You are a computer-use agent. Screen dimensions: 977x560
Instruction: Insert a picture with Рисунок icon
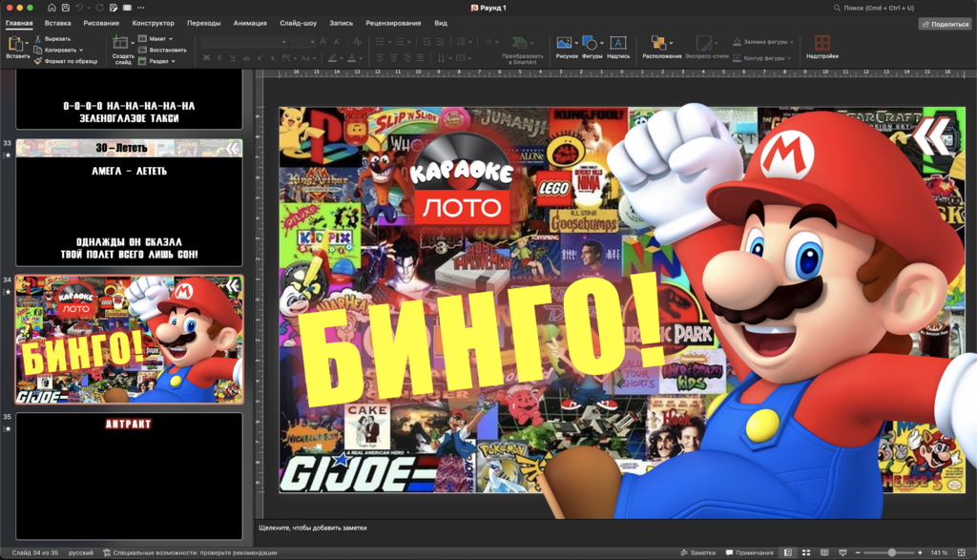coord(564,43)
